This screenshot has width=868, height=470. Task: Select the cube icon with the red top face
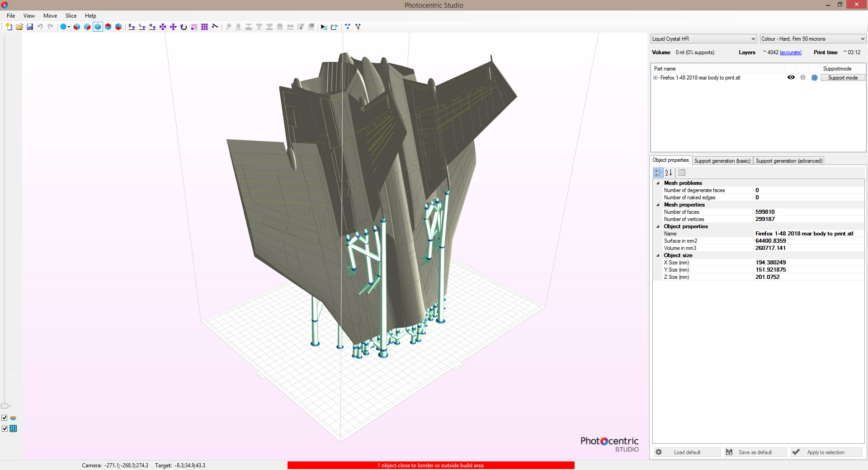coord(108,27)
